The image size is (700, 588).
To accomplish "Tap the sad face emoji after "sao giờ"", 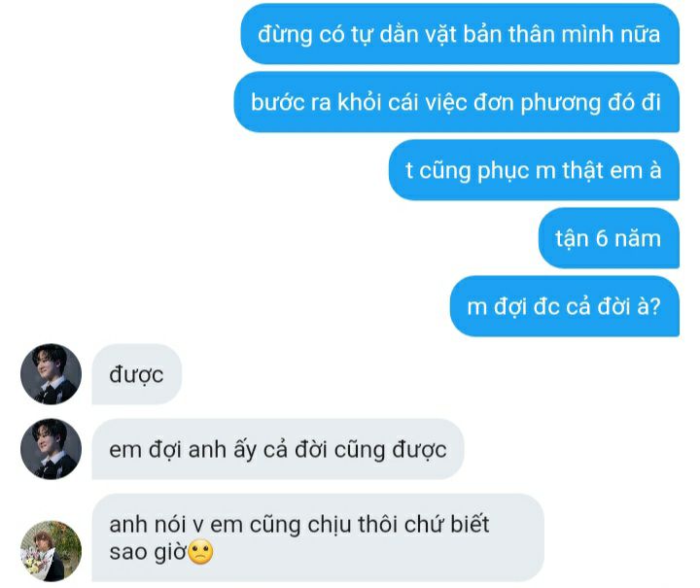I will click(x=200, y=552).
